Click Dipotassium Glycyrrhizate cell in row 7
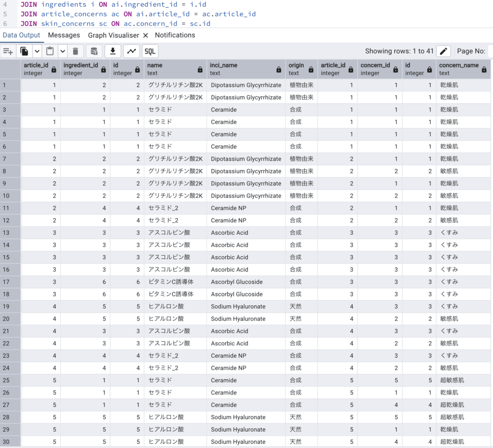 tap(246, 159)
